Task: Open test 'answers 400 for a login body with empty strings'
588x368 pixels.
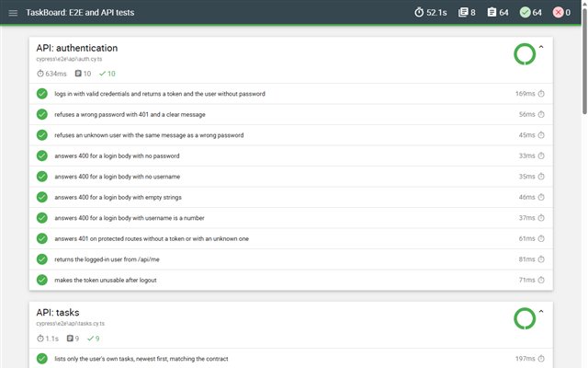Action: pos(291,197)
